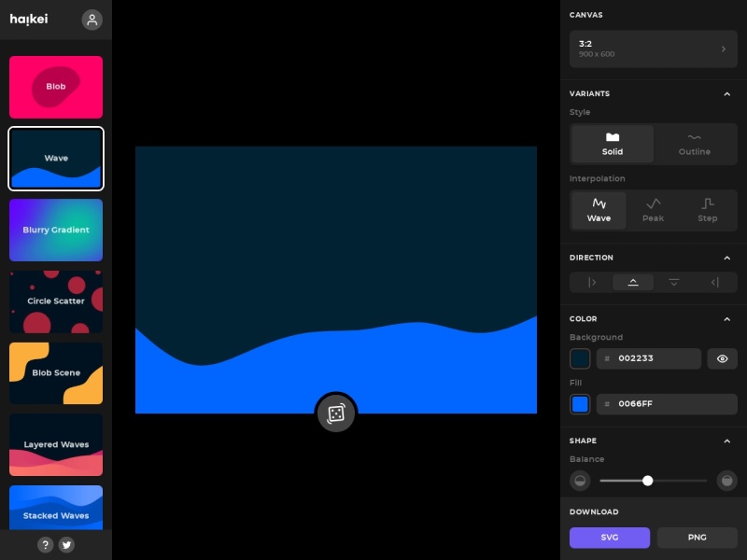Click the dice randomize button
747x560 pixels.
click(x=336, y=413)
